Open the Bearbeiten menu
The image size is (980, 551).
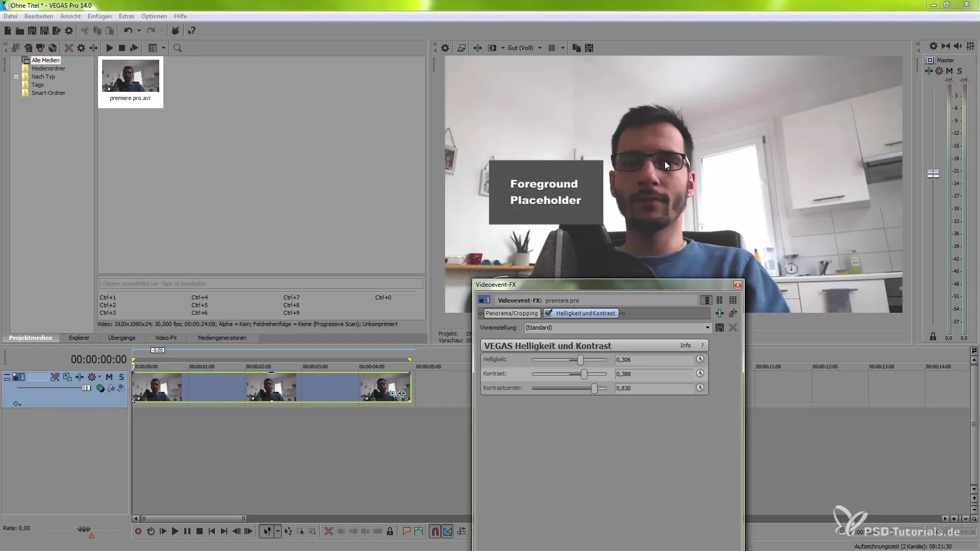(x=38, y=16)
